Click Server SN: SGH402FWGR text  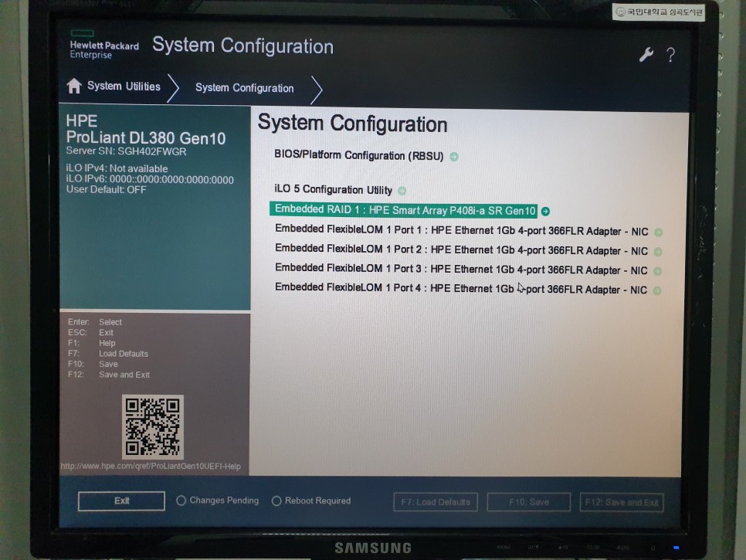(126, 151)
